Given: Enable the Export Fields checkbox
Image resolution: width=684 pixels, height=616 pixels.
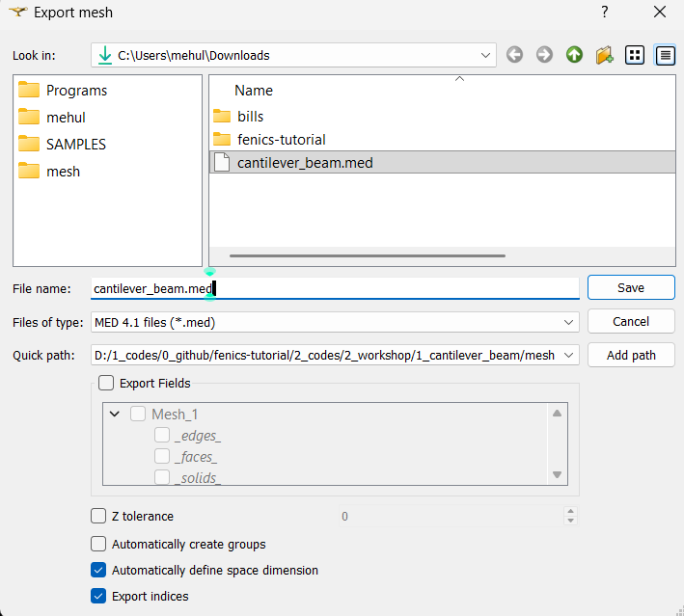Looking at the screenshot, I should pos(106,384).
